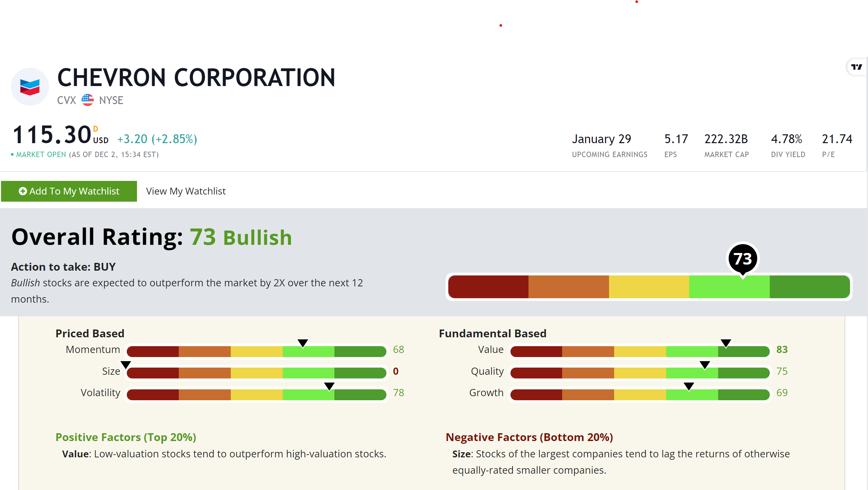Screen dimensions: 868x490
Task: Click the CVX ticker symbol
Action: coord(67,100)
